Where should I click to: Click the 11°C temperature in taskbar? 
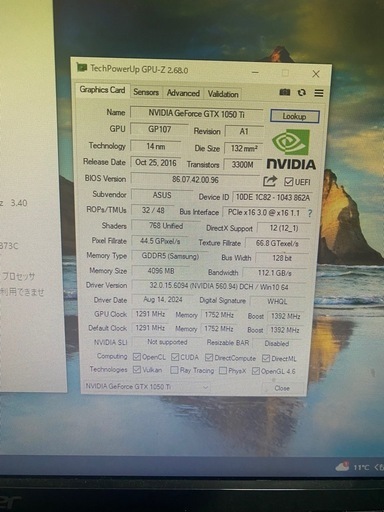point(361,467)
